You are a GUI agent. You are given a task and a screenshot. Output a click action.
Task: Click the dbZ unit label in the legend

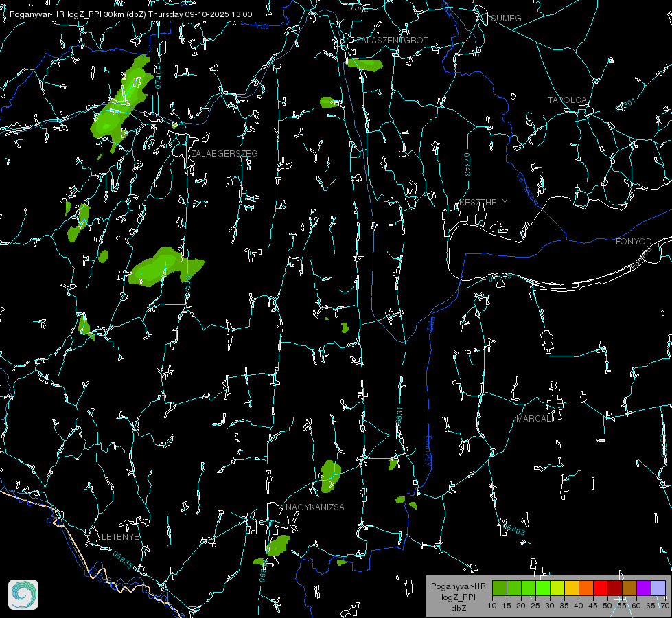point(459,608)
